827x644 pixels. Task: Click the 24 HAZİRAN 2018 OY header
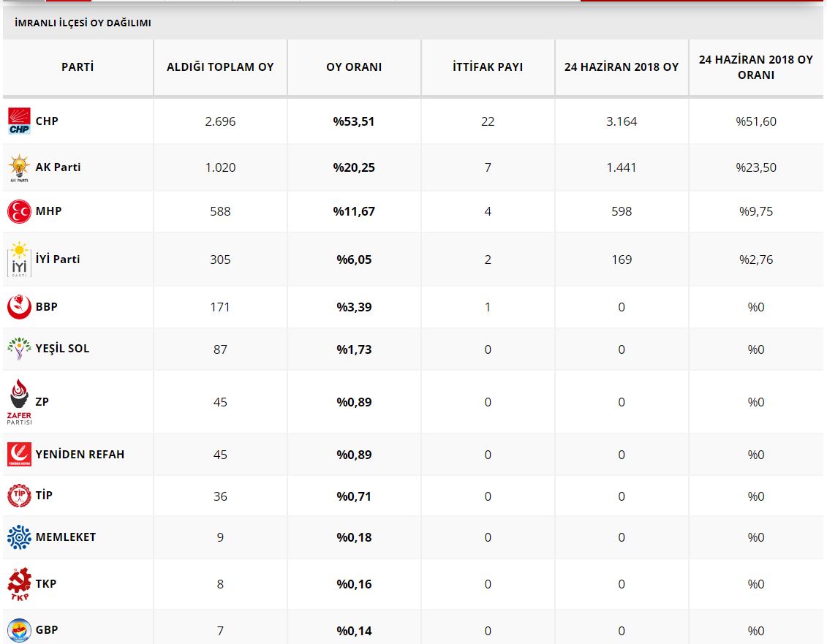coord(622,67)
